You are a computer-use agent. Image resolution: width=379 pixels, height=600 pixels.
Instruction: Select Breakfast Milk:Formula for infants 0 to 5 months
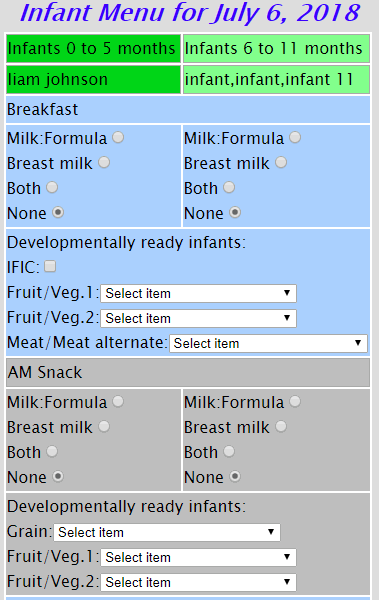(118, 137)
